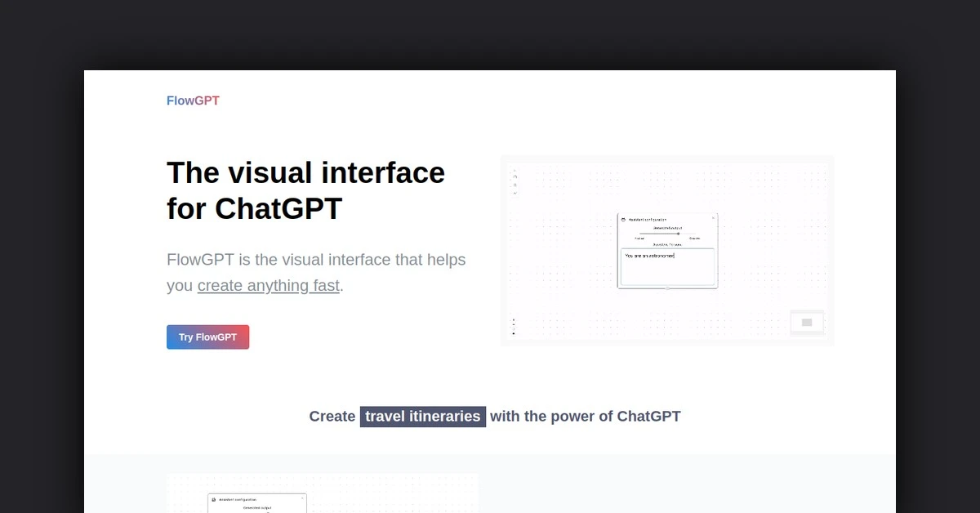Screen dimensions: 980x513
Task: Click the output slider handle in hero preview
Action: (678, 234)
